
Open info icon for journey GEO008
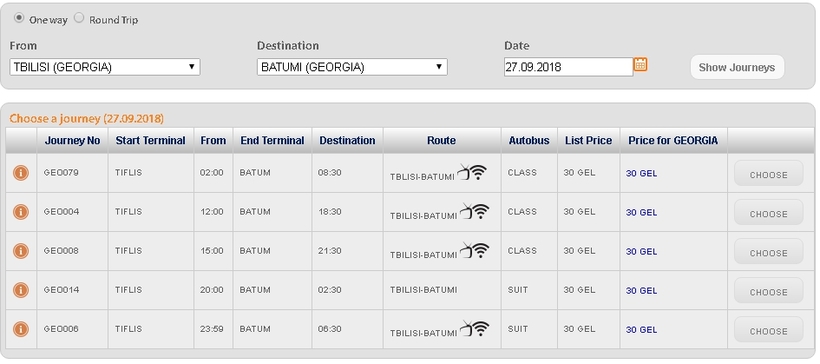coord(20,251)
